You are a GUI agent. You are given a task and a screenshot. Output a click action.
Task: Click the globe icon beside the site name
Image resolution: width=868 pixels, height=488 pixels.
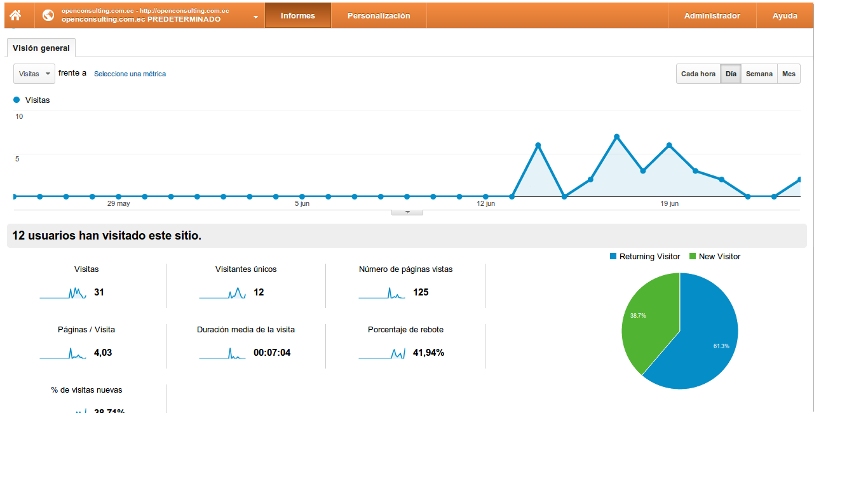coord(48,15)
